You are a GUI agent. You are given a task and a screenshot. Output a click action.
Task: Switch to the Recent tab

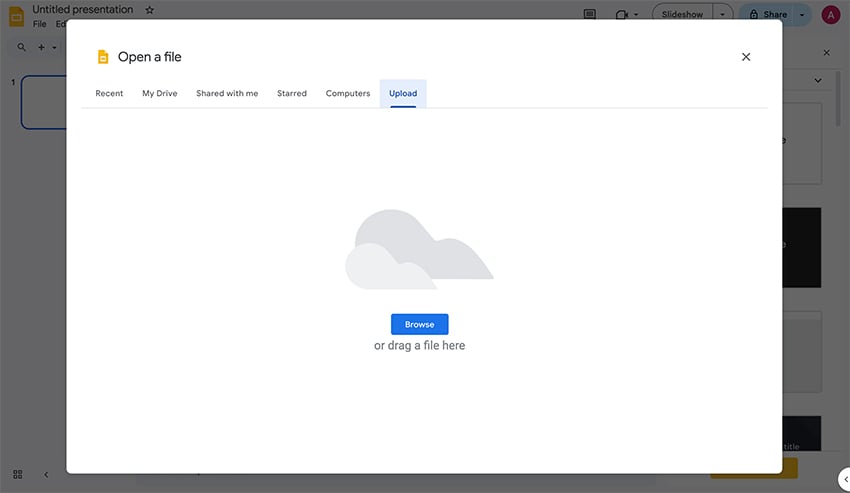point(109,93)
